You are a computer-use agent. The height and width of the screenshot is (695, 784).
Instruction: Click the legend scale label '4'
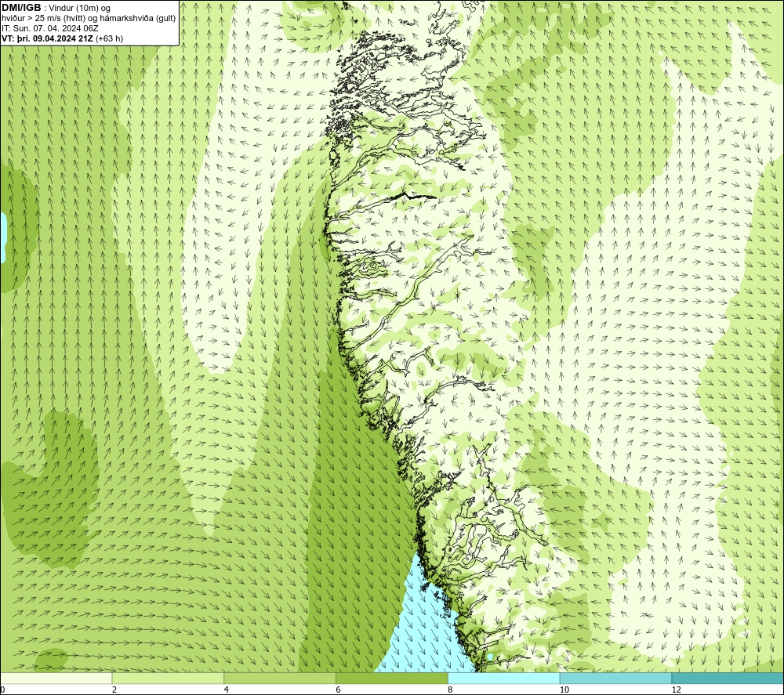click(x=227, y=690)
